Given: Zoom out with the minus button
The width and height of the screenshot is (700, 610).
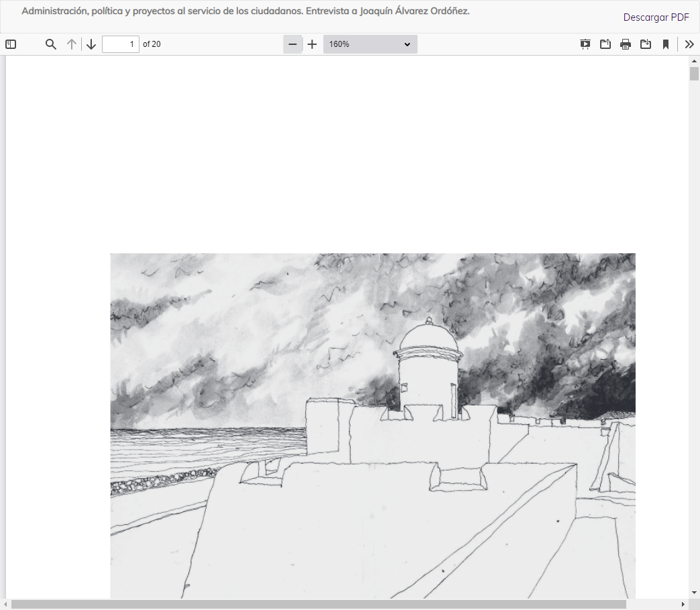Looking at the screenshot, I should (293, 44).
